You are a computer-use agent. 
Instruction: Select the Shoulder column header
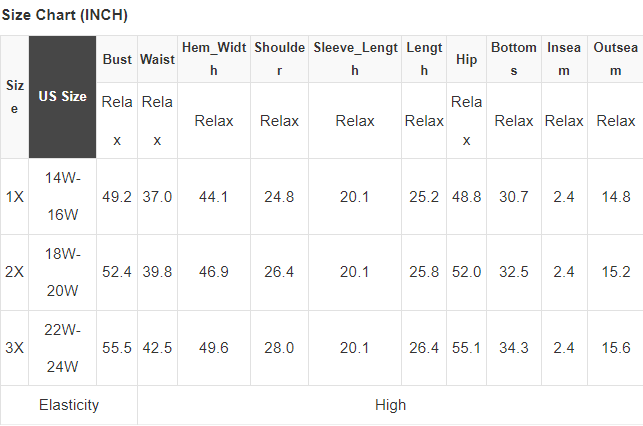pos(279,59)
